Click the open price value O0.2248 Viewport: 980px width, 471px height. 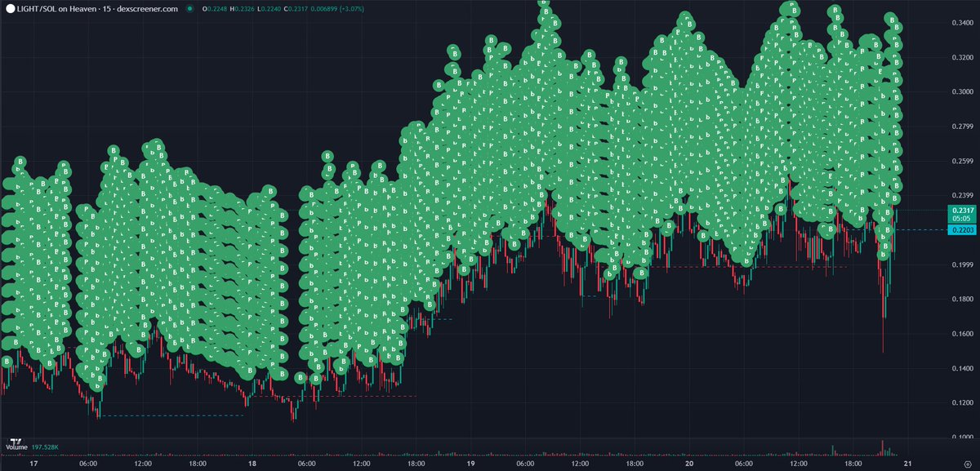tap(216, 8)
